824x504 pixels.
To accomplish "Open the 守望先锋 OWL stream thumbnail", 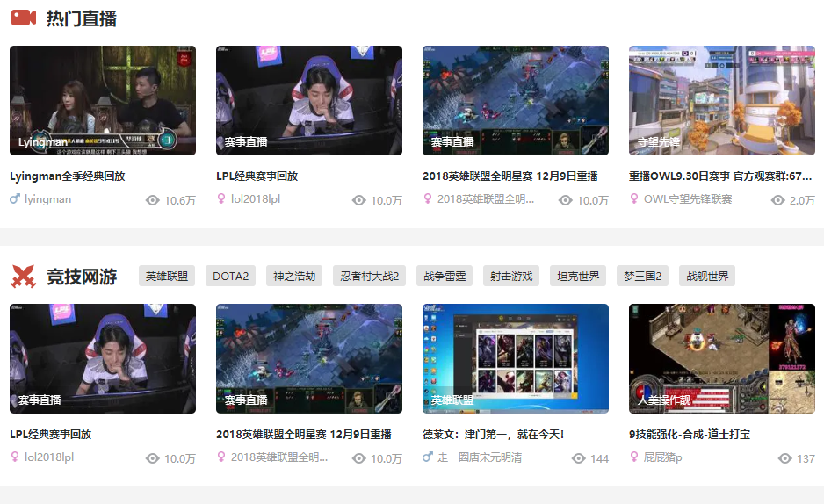I will [722, 100].
